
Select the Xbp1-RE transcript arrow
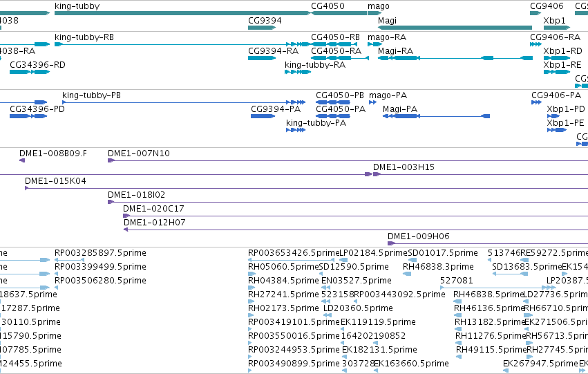[557, 72]
